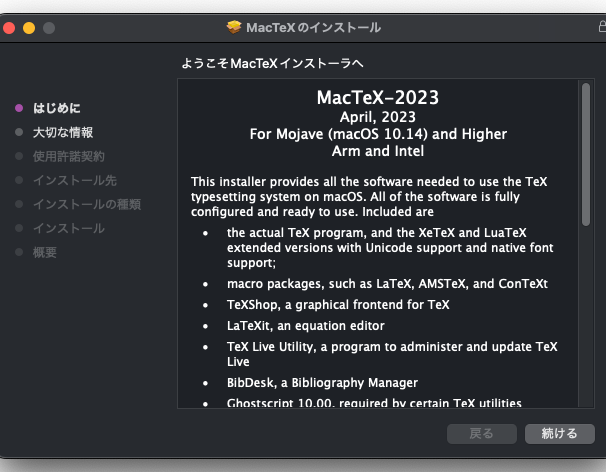Open the 大切な情報 step
606x472 pixels.
[63, 132]
